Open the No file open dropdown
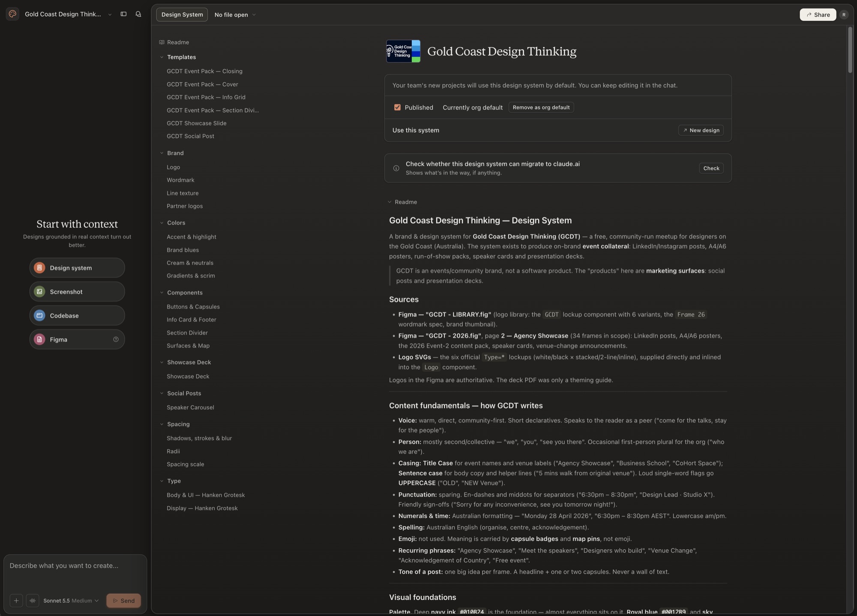 click(235, 15)
